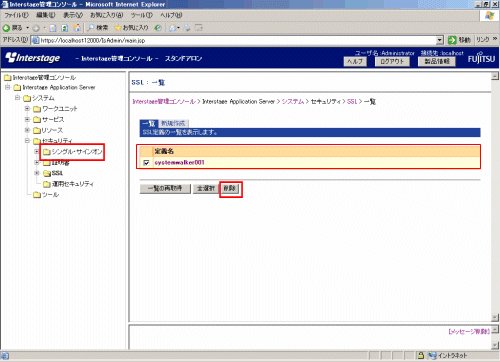Click the URL address input field

pos(238,40)
